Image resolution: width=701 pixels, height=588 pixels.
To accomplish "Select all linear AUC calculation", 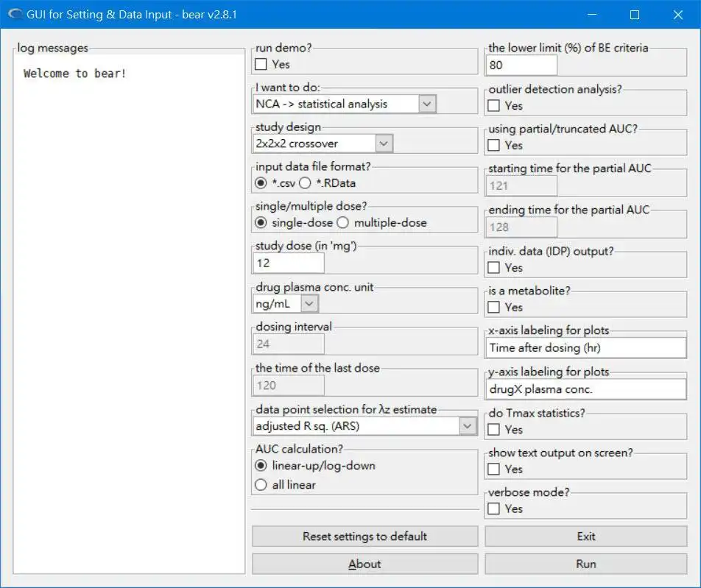I will pos(261,485).
